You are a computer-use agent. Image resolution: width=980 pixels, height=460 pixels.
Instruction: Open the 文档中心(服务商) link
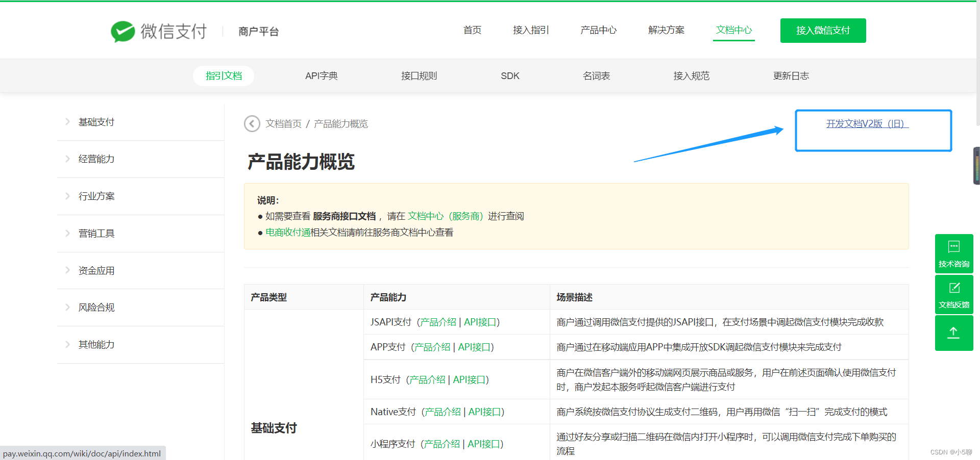[x=445, y=216]
